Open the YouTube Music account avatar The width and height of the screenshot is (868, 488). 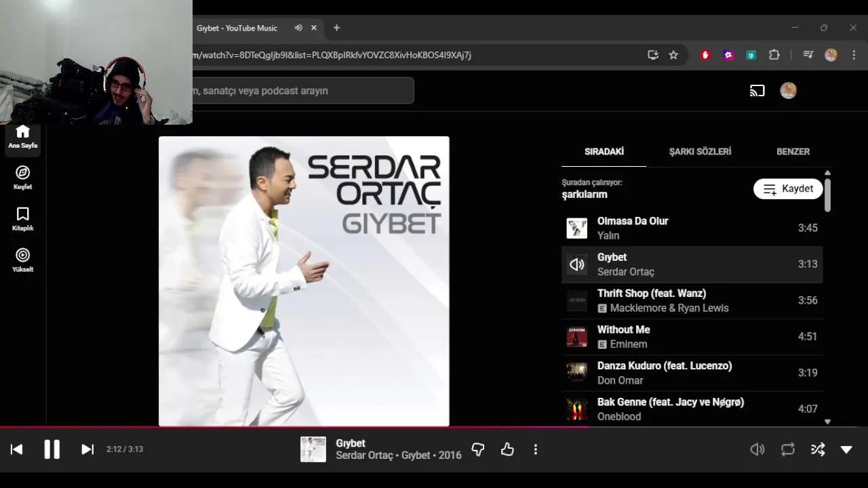[x=788, y=91]
